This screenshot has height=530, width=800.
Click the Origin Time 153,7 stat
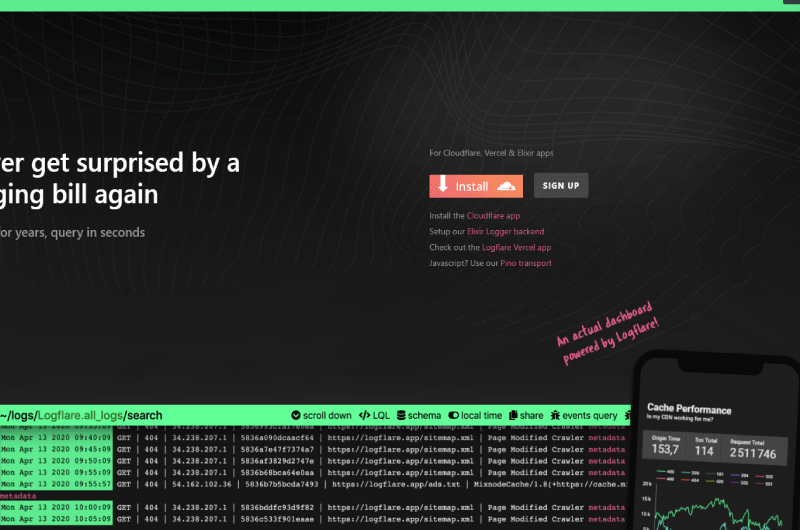pyautogui.click(x=666, y=446)
